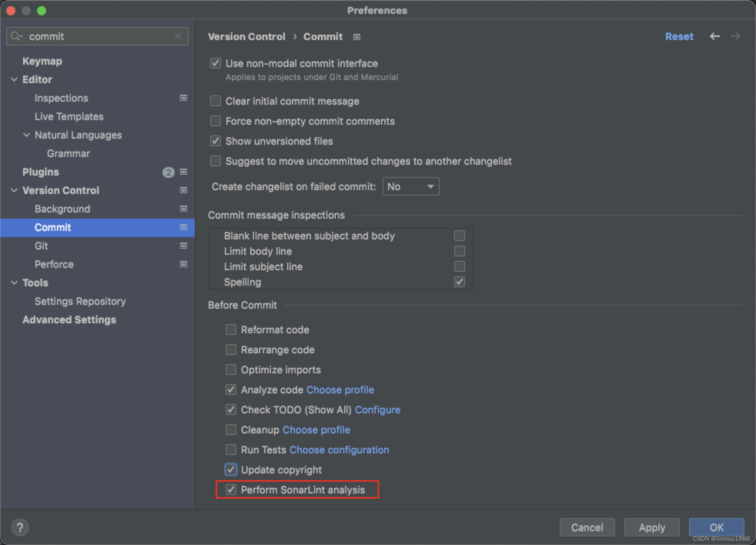The width and height of the screenshot is (756, 545).
Task: Click the plugins update badge showing 2
Action: point(168,172)
